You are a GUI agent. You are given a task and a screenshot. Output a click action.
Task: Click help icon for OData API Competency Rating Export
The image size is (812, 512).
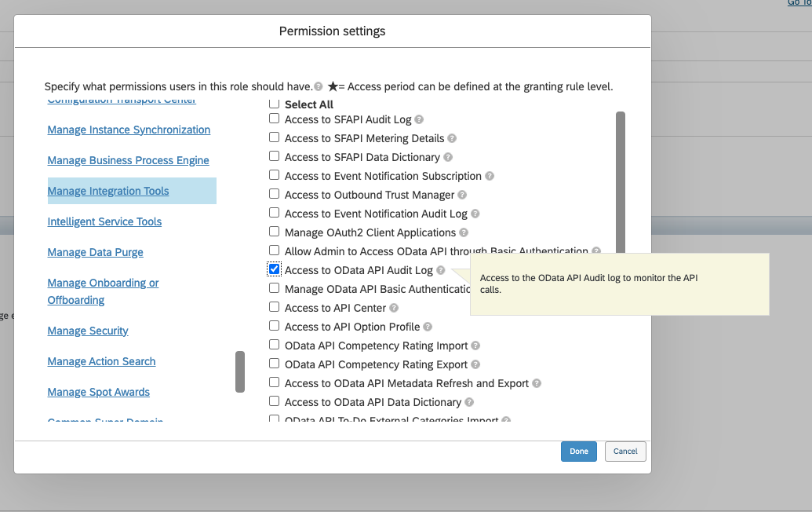click(x=475, y=365)
